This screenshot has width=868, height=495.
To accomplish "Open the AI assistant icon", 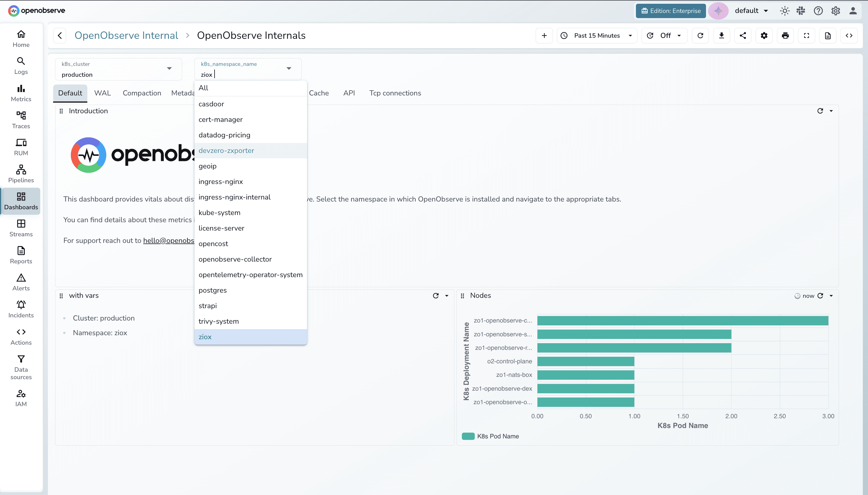I will pyautogui.click(x=718, y=11).
